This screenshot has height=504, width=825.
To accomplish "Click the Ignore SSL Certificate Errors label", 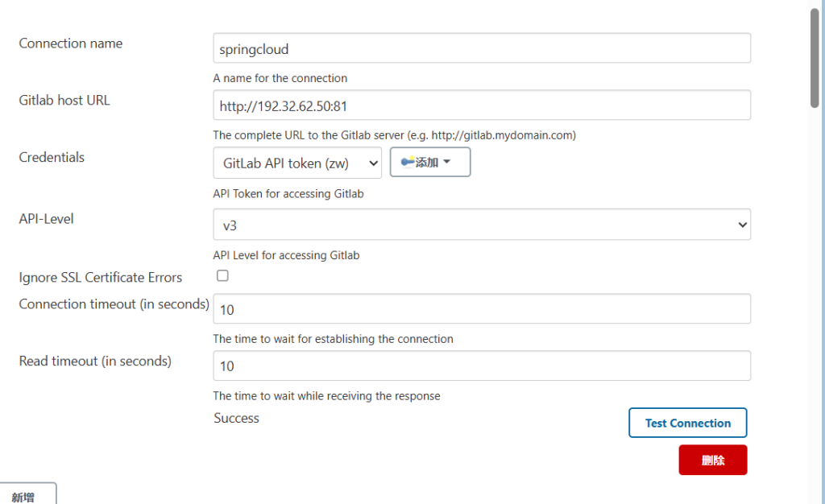I will tap(101, 278).
